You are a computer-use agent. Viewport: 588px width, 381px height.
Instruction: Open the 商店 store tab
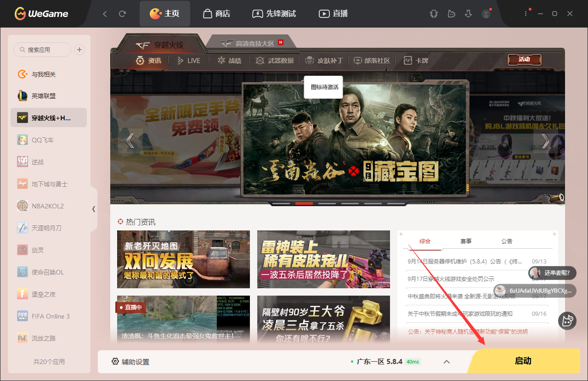click(216, 14)
